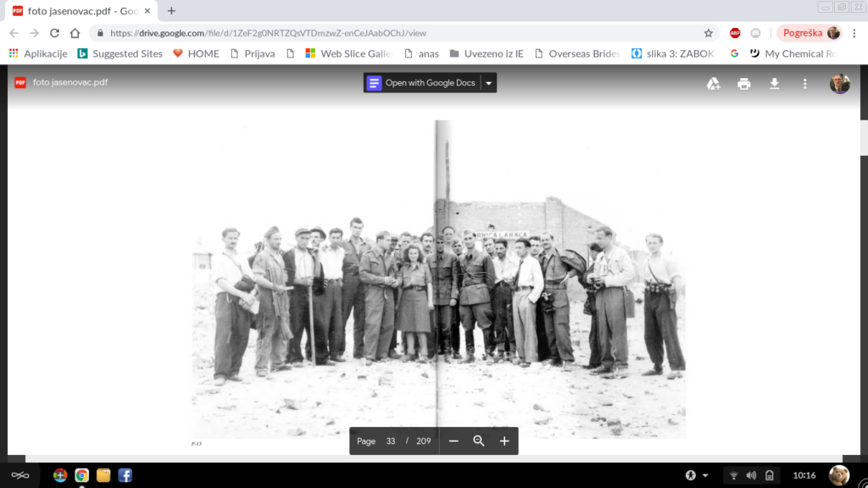Screen dimensions: 868x488
Task: Open the viewer's three-dot more actions menu
Action: click(804, 84)
